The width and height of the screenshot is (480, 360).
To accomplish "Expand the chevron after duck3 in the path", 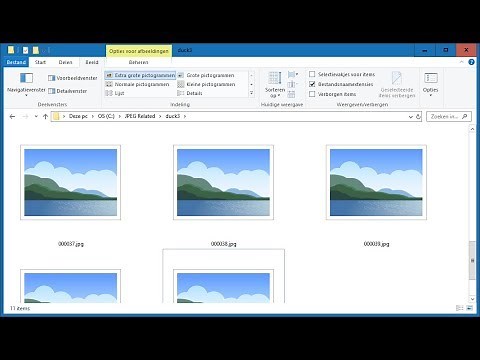I will 185,116.
